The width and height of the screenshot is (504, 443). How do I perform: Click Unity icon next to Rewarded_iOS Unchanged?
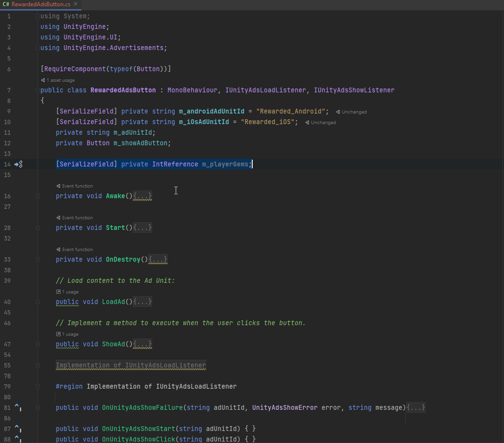pyautogui.click(x=307, y=122)
